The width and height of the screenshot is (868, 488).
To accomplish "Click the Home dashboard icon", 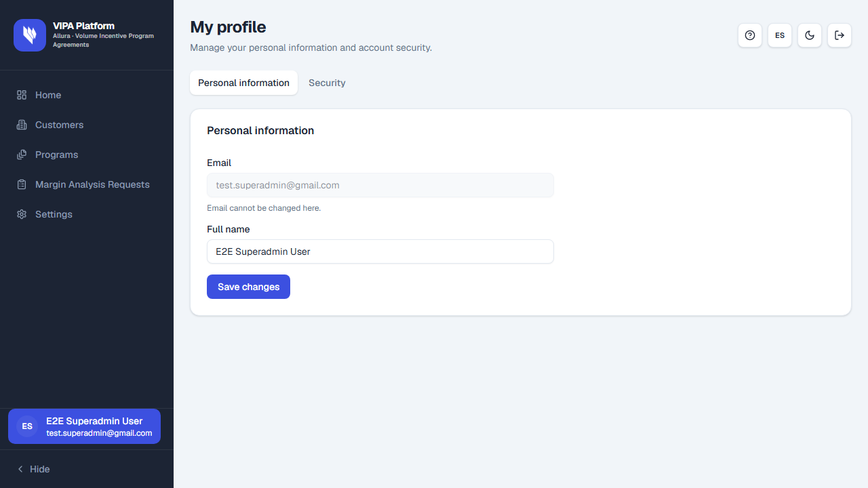I will click(x=22, y=95).
